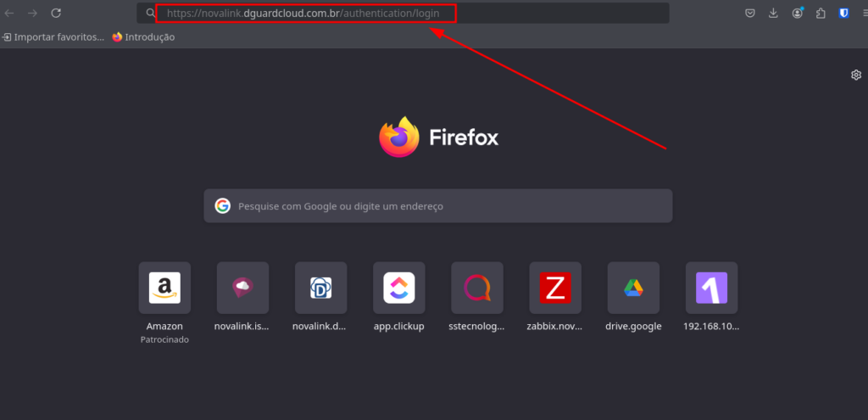Open the 192.168.10... shortcut tile

pyautogui.click(x=711, y=288)
